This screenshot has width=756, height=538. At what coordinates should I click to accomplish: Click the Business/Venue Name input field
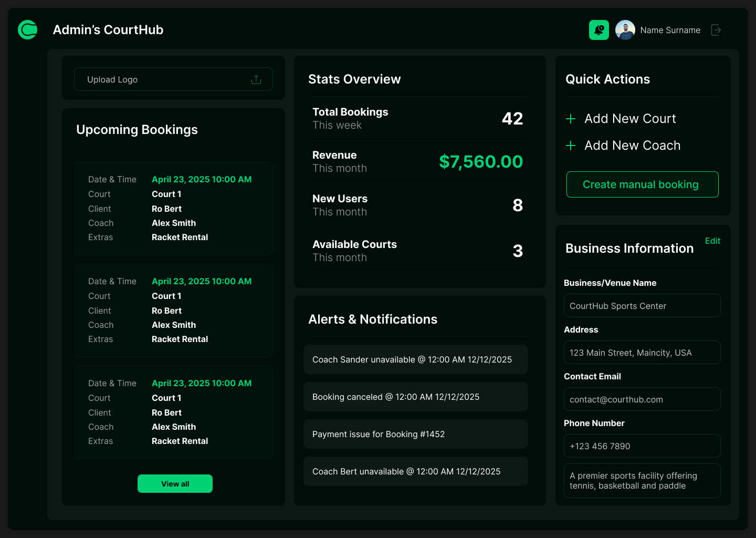pyautogui.click(x=642, y=306)
